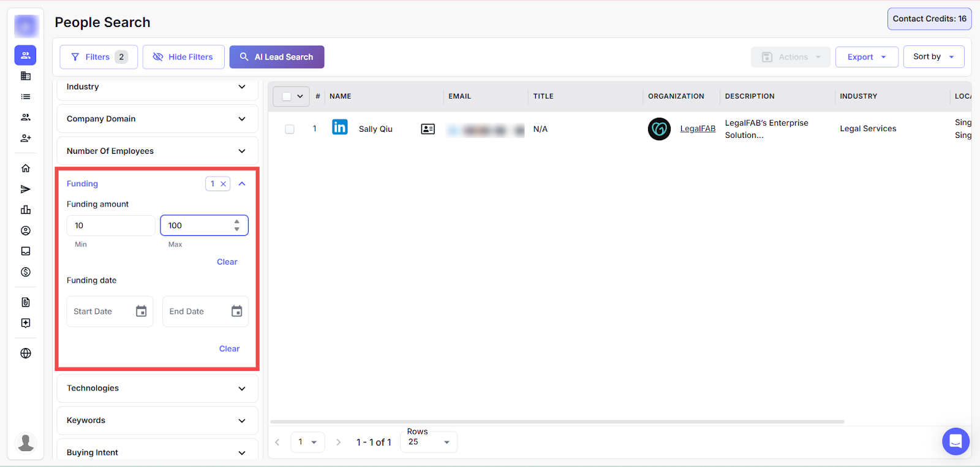
Task: Open the chat support bubble
Action: [x=956, y=441]
